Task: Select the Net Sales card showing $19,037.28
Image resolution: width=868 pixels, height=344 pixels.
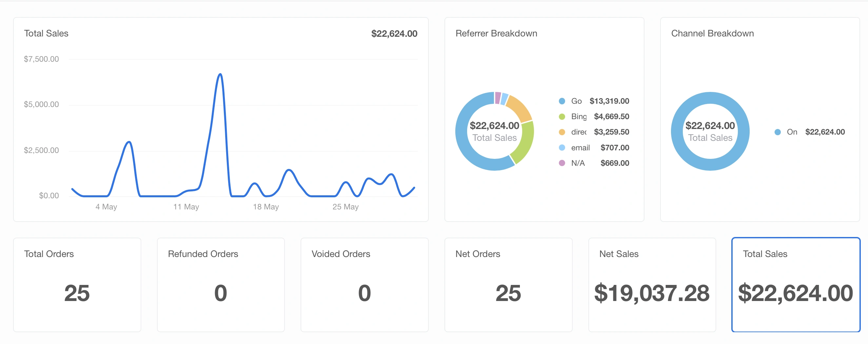Action: tap(652, 285)
